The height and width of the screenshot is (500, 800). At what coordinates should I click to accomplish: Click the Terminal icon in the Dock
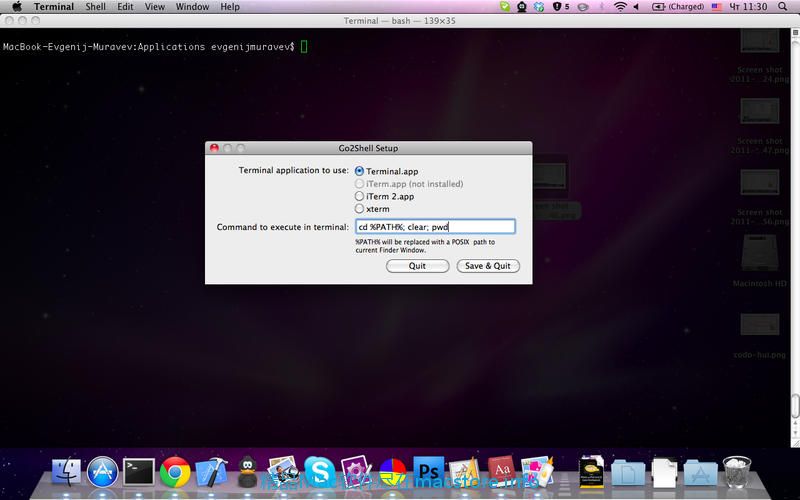pyautogui.click(x=138, y=472)
